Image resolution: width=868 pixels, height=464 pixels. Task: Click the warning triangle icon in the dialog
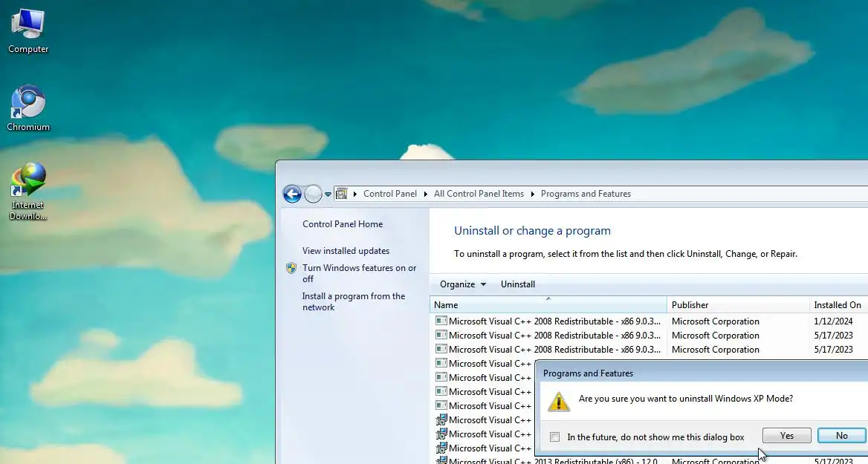559,402
